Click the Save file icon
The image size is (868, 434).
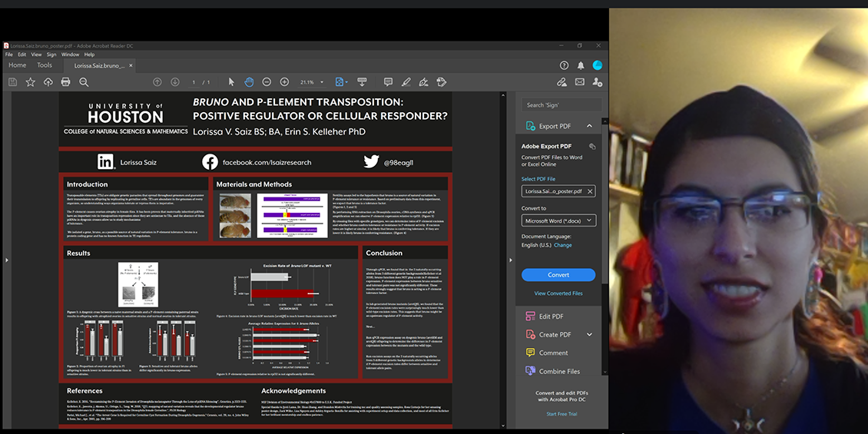[13, 82]
